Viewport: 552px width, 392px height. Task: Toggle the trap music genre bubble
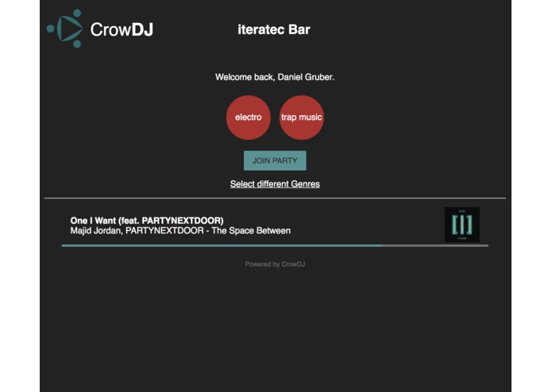coord(301,117)
